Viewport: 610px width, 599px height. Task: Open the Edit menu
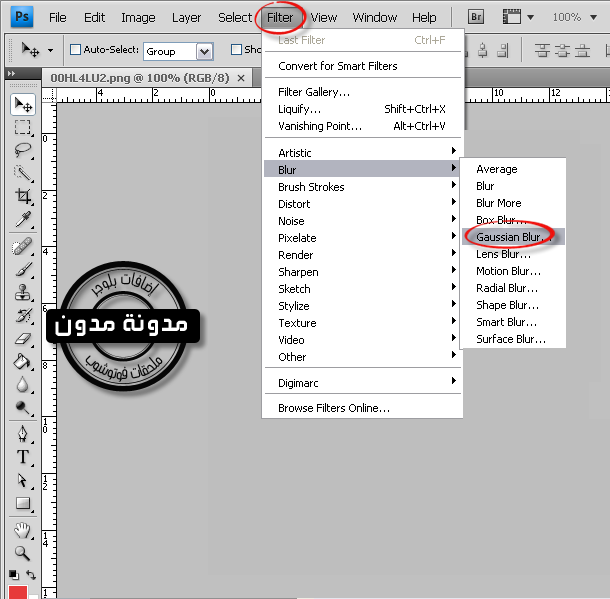(94, 18)
